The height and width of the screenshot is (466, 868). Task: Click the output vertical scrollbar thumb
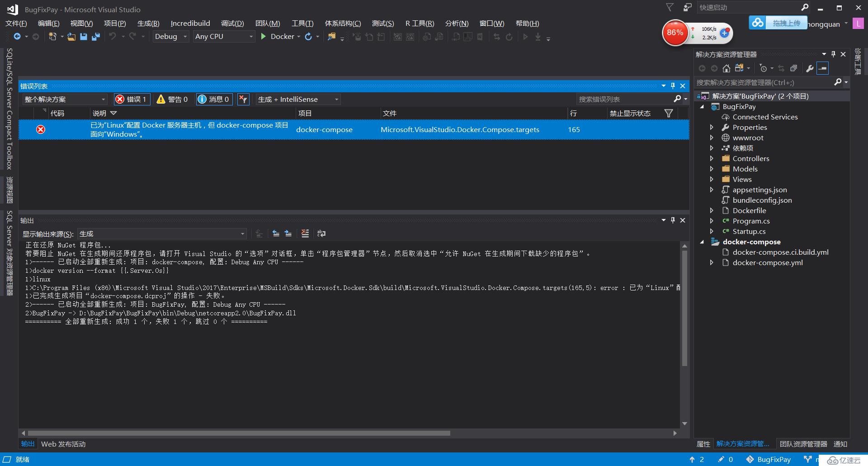(684, 308)
